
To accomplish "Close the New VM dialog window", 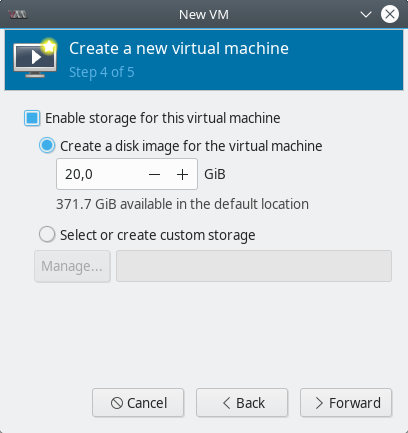I will [390, 14].
